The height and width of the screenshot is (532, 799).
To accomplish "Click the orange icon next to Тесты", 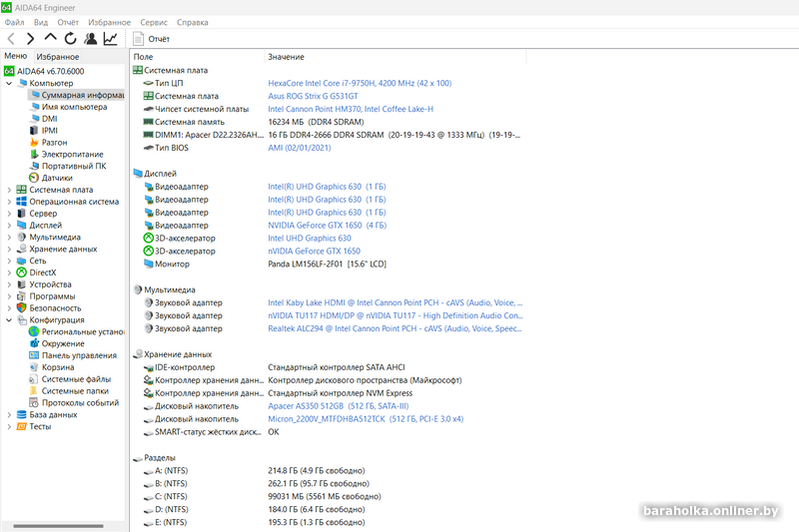I will 21,426.
